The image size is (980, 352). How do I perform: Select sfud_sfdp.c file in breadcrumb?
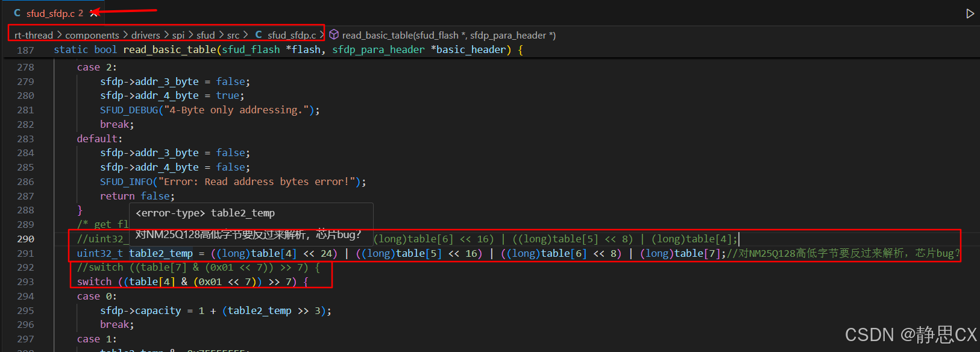(292, 36)
